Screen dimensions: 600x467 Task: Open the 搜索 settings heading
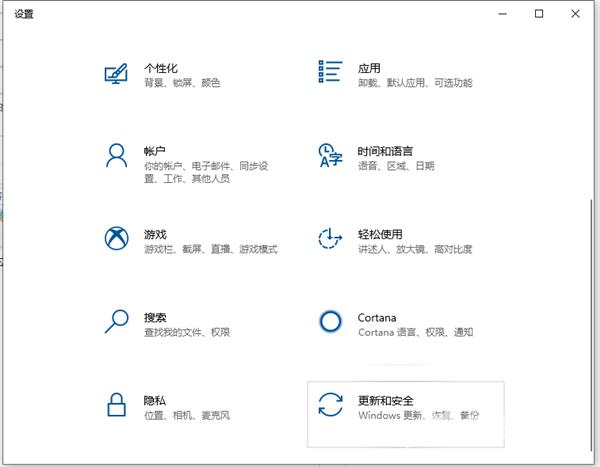[x=155, y=317]
